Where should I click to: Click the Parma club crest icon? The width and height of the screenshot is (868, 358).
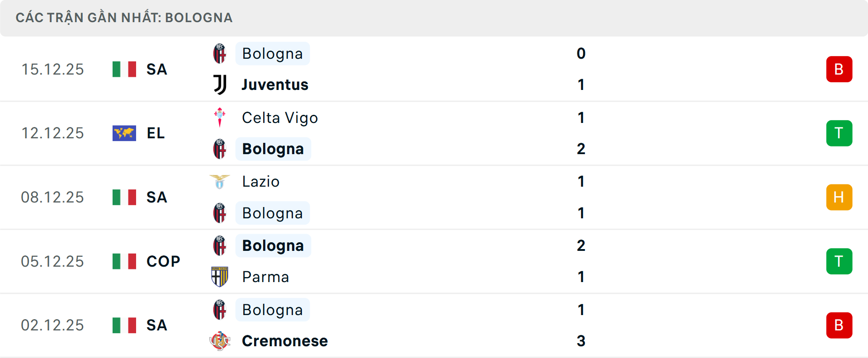point(220,277)
